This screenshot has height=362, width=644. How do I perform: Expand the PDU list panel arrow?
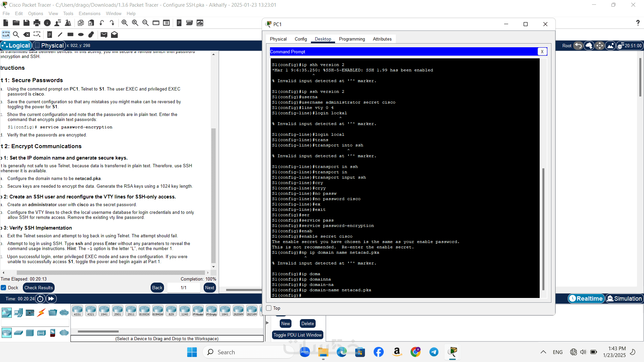tap(267, 323)
